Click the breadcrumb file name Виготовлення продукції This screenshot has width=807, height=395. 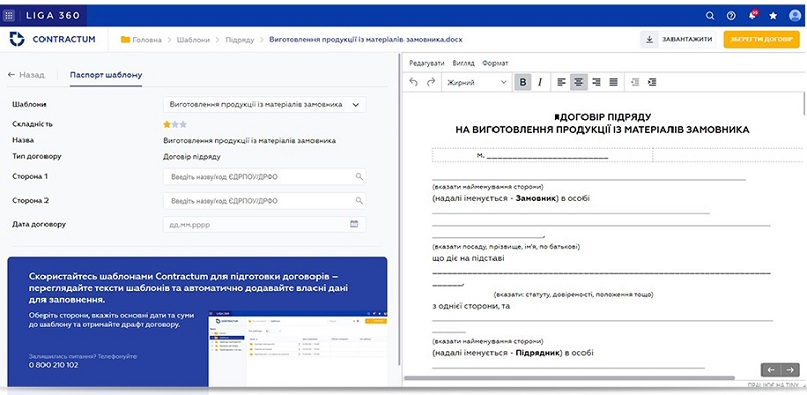point(366,40)
